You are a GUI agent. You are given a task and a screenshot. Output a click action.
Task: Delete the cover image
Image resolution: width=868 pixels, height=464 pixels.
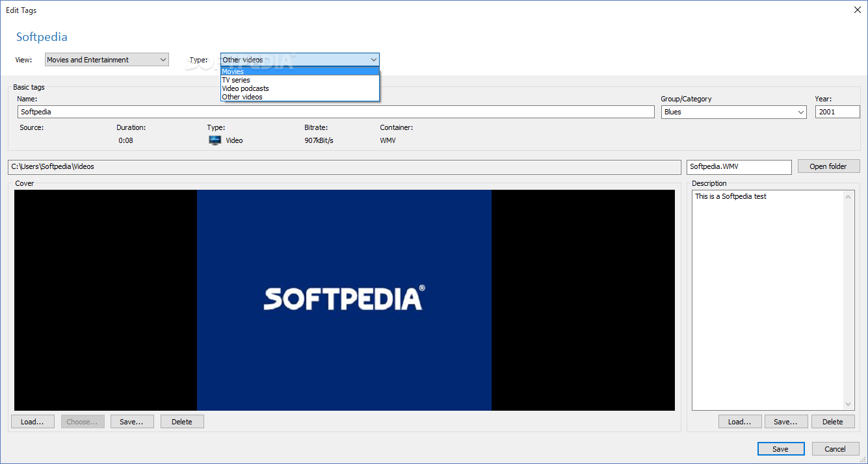[x=182, y=422]
